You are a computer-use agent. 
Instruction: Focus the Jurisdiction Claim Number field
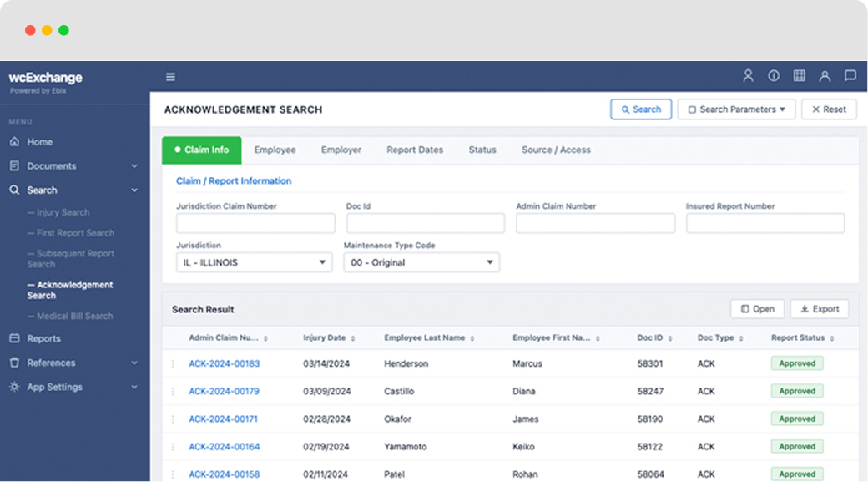point(255,223)
